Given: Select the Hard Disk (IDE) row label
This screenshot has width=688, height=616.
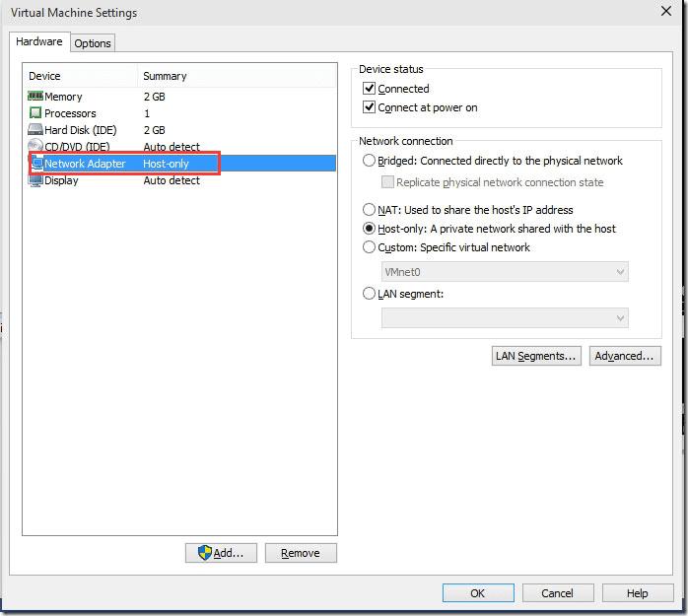Looking at the screenshot, I should point(81,130).
